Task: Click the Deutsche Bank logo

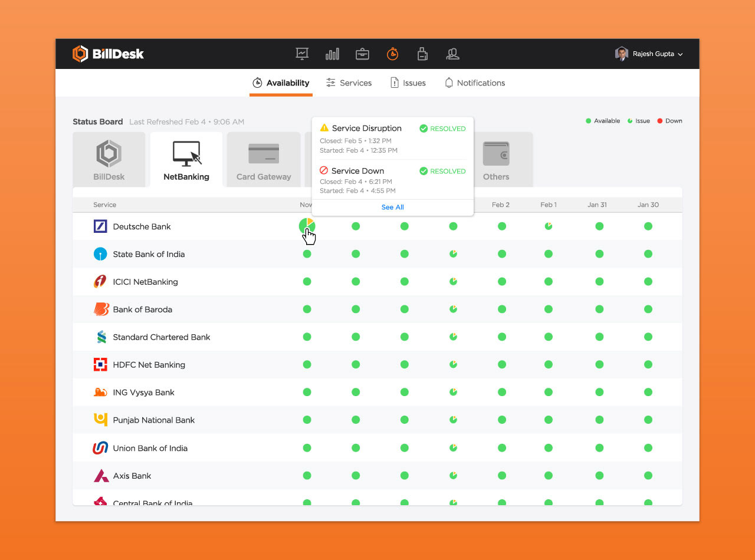Action: [x=100, y=226]
